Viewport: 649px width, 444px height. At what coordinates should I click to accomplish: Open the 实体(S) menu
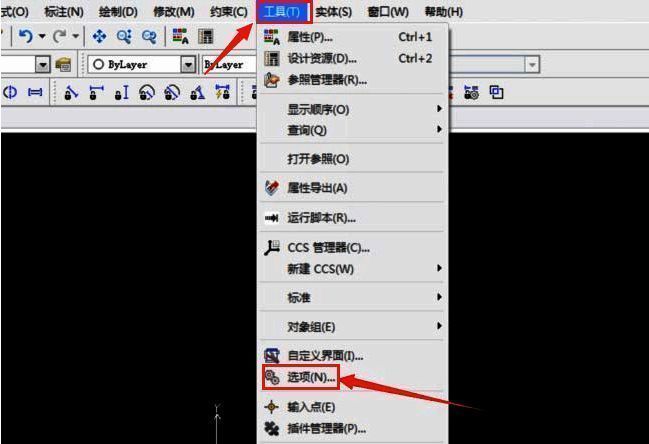[x=333, y=12]
